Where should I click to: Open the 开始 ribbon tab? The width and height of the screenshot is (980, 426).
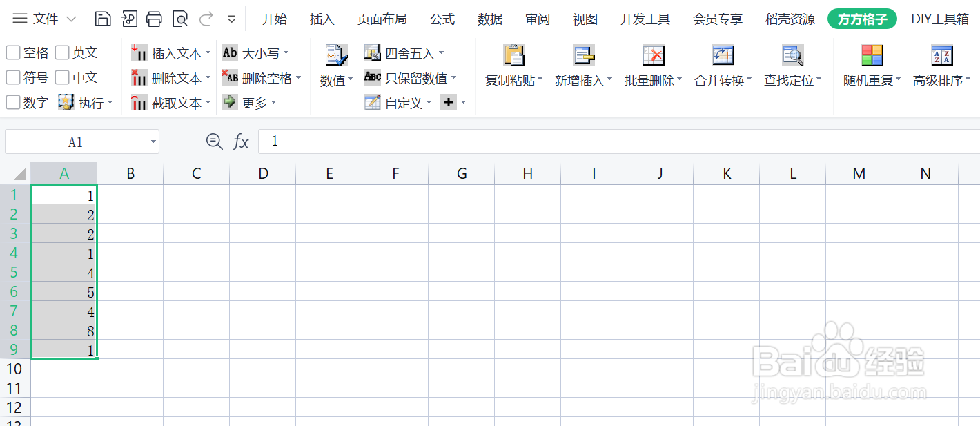[x=275, y=19]
